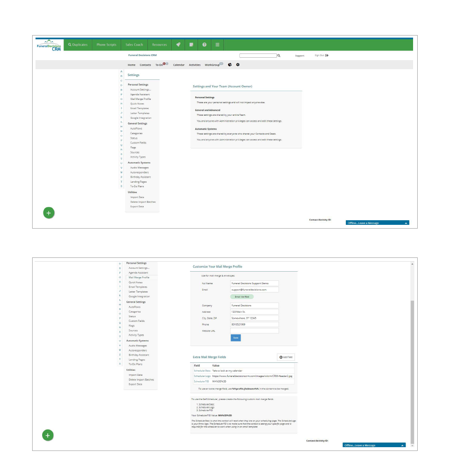Click the settings gear icon in navigation bar
This screenshot has width=449, height=476.
(238, 65)
